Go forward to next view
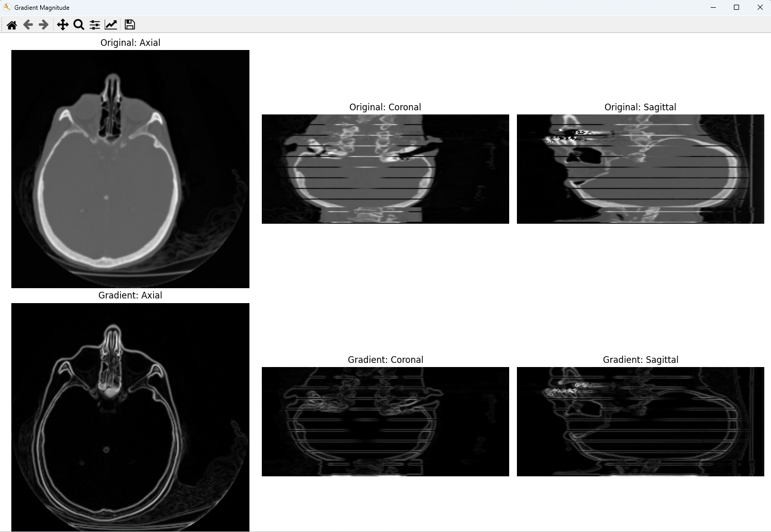Image resolution: width=771 pixels, height=532 pixels. [44, 25]
